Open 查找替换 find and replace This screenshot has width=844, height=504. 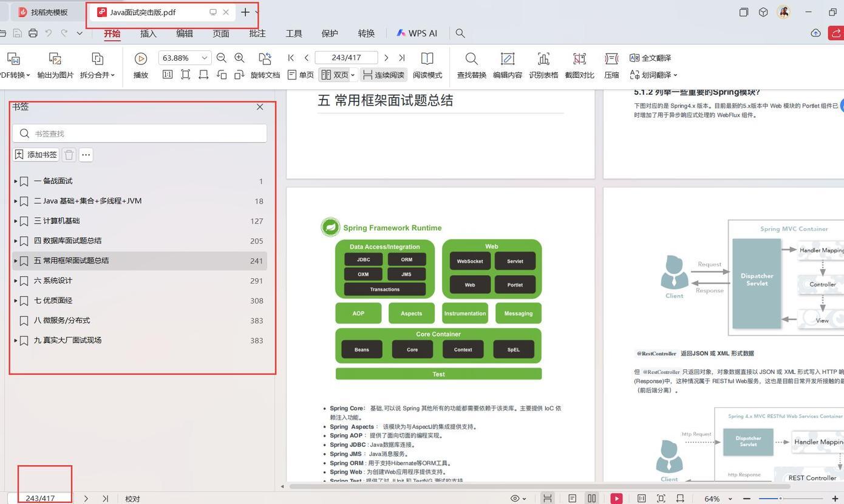tap(472, 66)
